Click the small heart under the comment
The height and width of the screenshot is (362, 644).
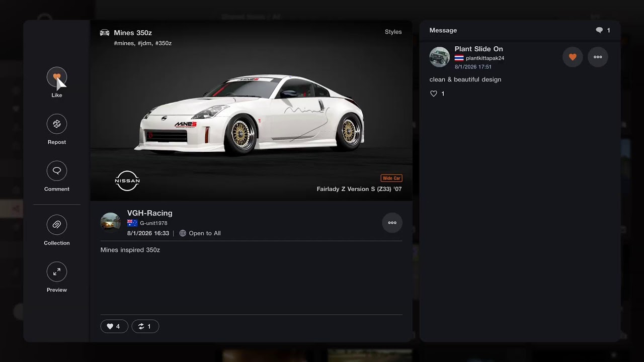tap(434, 94)
